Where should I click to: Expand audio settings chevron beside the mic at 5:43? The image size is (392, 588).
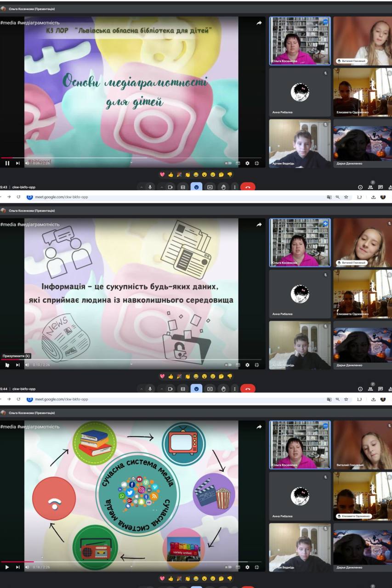pos(141,187)
